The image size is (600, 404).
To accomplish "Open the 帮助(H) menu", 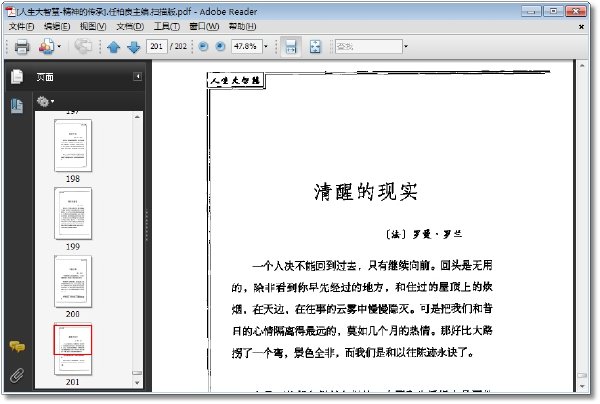I will (x=242, y=26).
